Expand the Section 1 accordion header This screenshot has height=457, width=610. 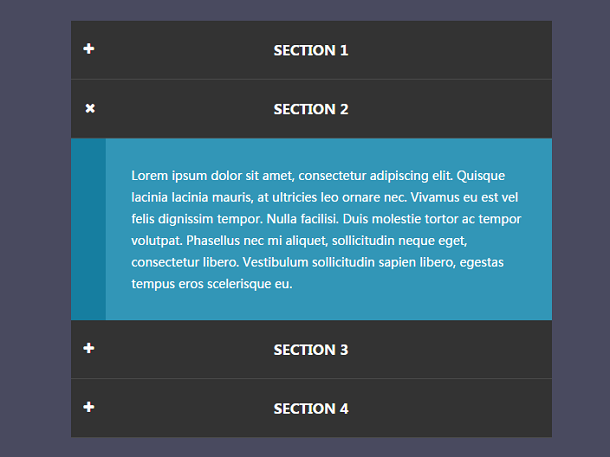click(311, 50)
